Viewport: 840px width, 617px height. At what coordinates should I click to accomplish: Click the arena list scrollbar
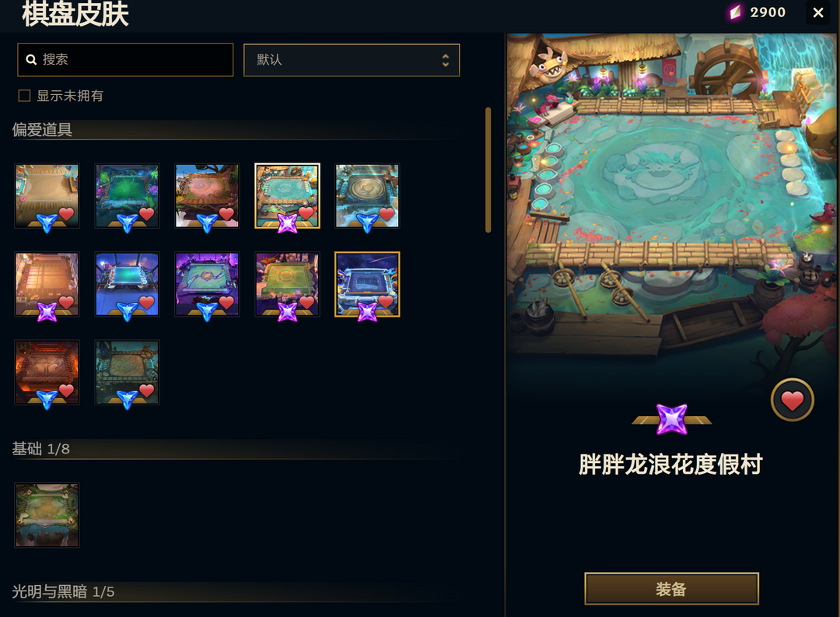(488, 170)
